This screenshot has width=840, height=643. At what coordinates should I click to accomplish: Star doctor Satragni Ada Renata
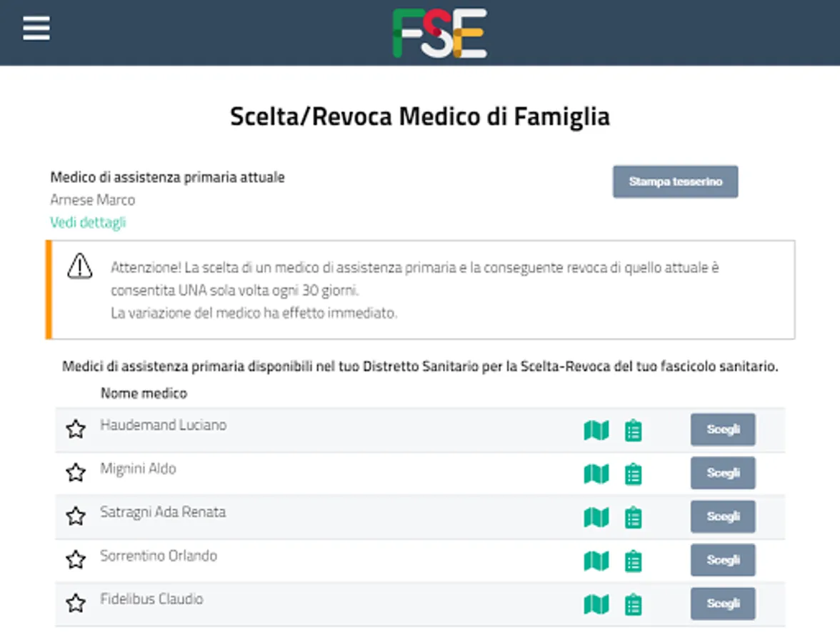click(x=76, y=517)
